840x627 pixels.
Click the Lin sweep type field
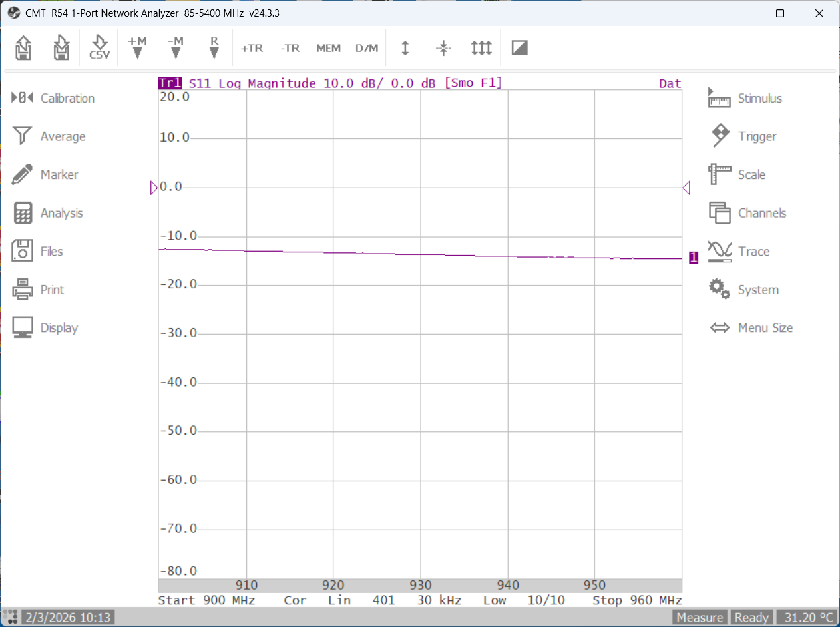pos(339,600)
